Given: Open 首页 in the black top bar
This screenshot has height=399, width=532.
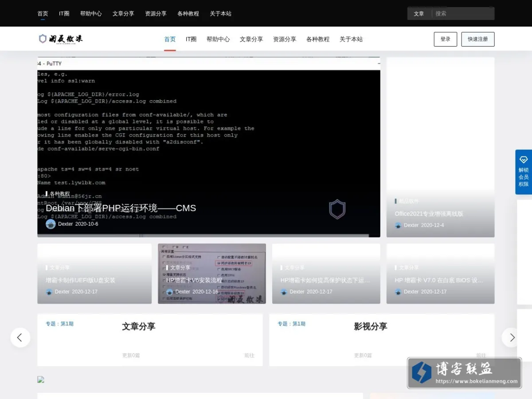Looking at the screenshot, I should (43, 14).
